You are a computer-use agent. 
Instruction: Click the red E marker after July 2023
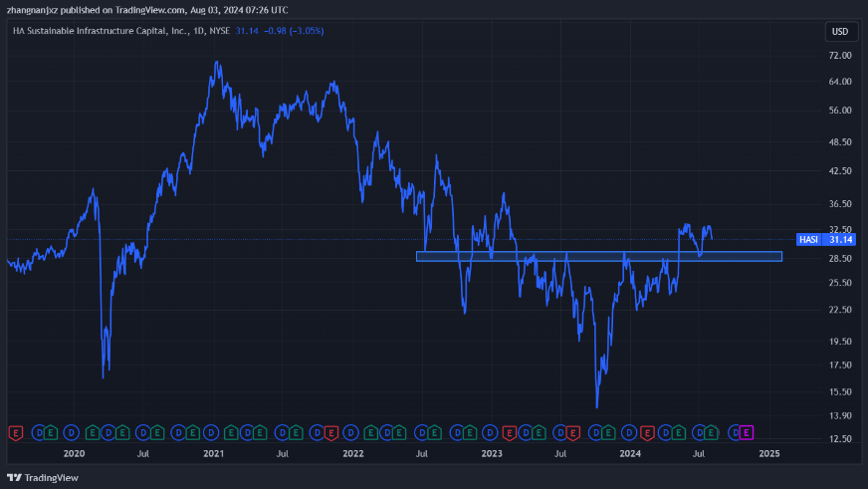click(x=573, y=432)
